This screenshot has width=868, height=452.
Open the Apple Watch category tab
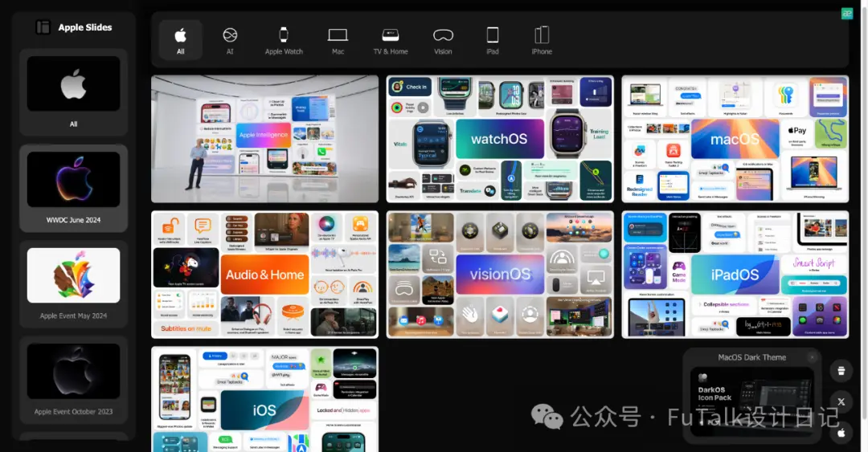284,40
